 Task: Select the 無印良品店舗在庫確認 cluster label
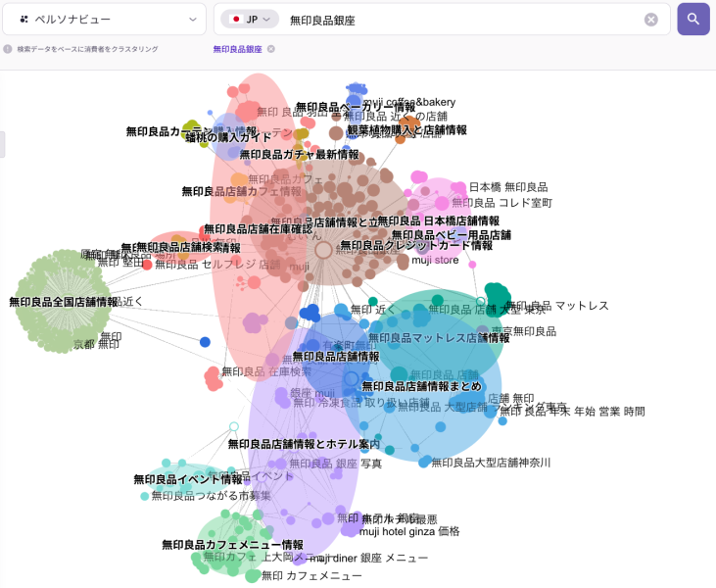(258, 229)
